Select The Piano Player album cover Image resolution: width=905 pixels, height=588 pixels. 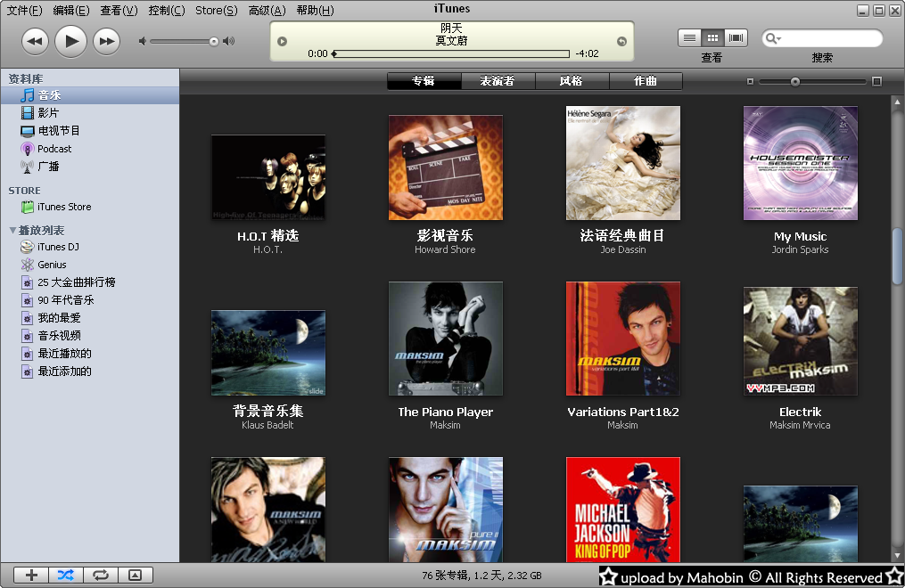446,339
